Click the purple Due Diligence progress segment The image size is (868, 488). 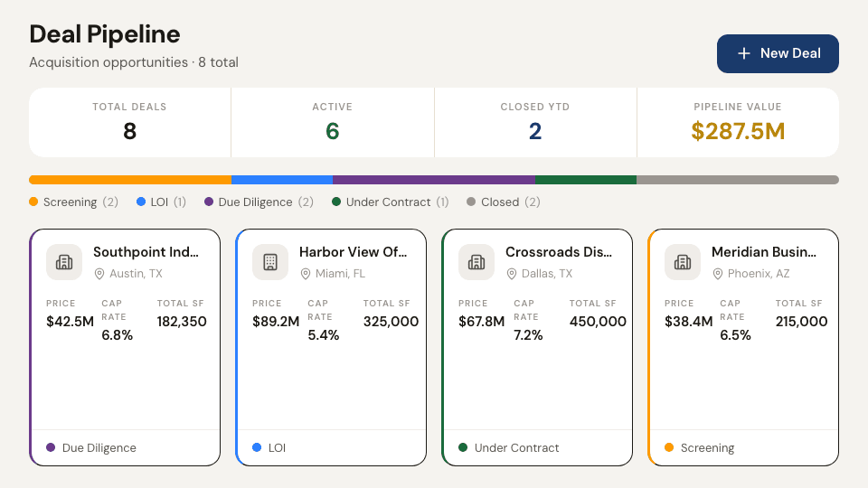(434, 180)
